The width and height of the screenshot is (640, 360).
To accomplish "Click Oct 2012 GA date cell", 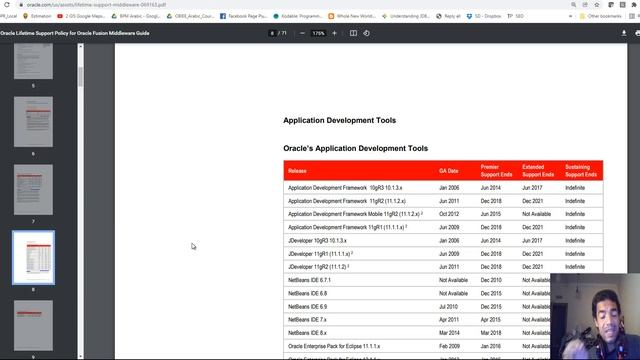I will [x=449, y=214].
